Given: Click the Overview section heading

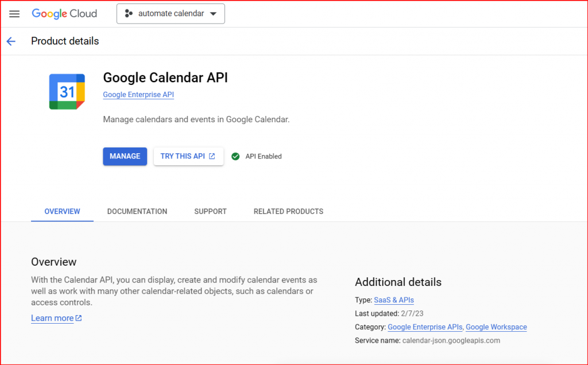Looking at the screenshot, I should [x=53, y=262].
